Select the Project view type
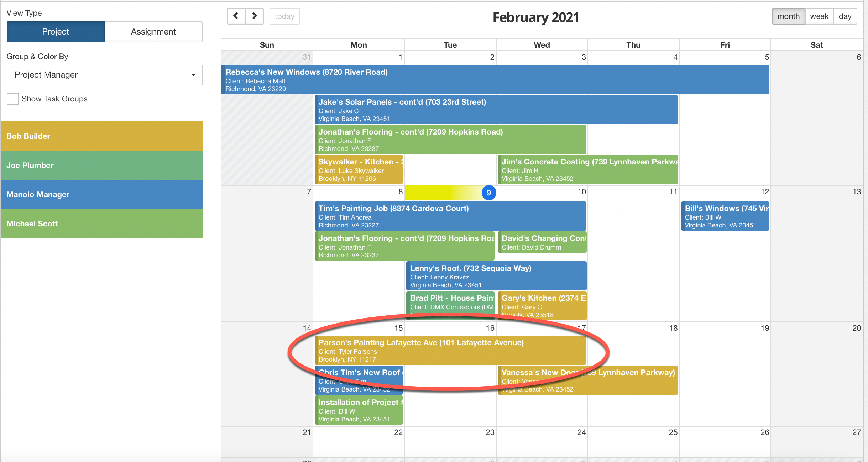Screen dimensions: 868x462 [x=55, y=32]
